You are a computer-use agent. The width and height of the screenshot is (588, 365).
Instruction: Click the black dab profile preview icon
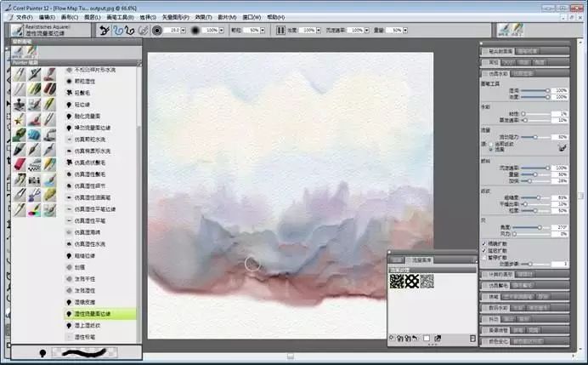[195, 30]
